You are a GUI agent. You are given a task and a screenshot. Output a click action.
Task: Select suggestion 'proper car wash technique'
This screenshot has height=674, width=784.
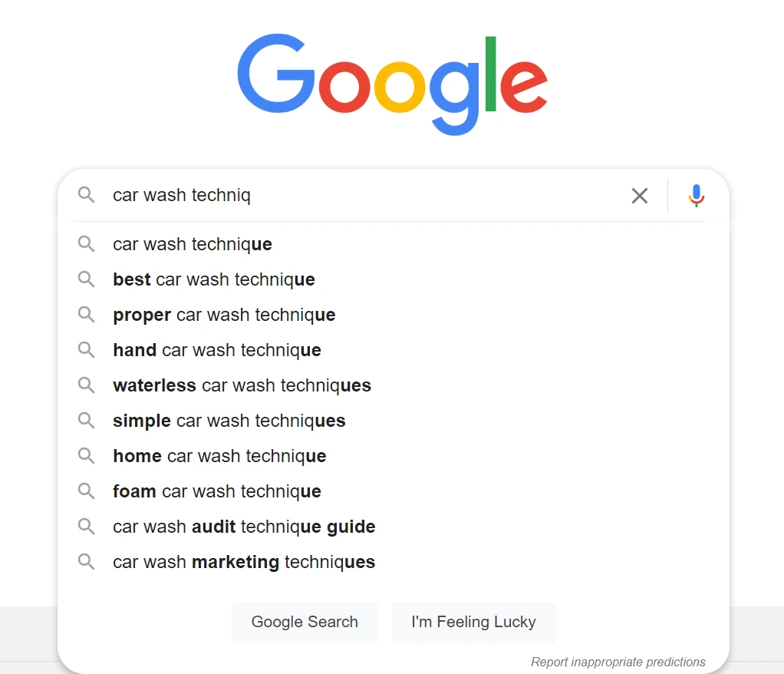point(393,315)
